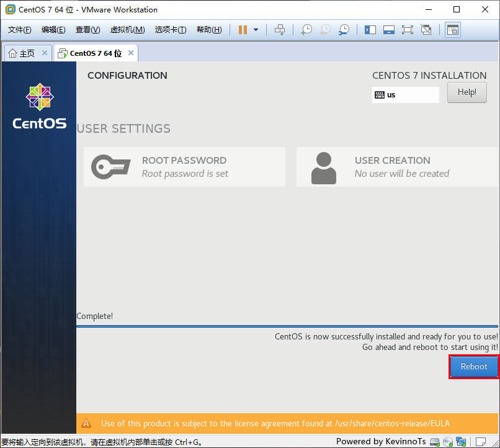Click the CD/DVD status bar icon
This screenshot has width=500, height=448.
coord(448,442)
